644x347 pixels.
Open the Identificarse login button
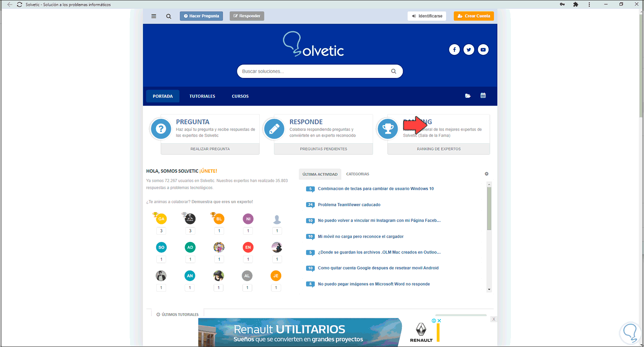click(427, 16)
